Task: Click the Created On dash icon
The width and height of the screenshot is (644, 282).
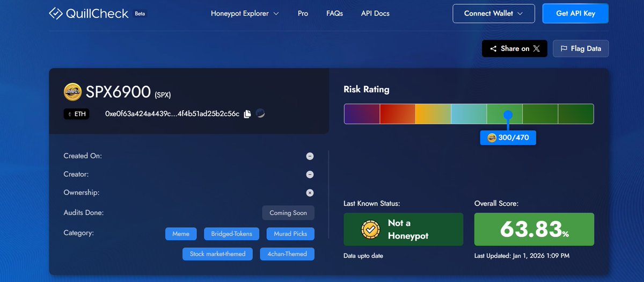Action: pos(310,156)
